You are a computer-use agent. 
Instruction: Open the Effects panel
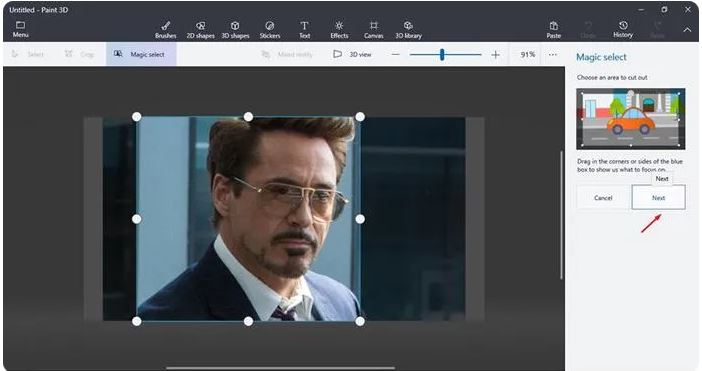tap(339, 30)
